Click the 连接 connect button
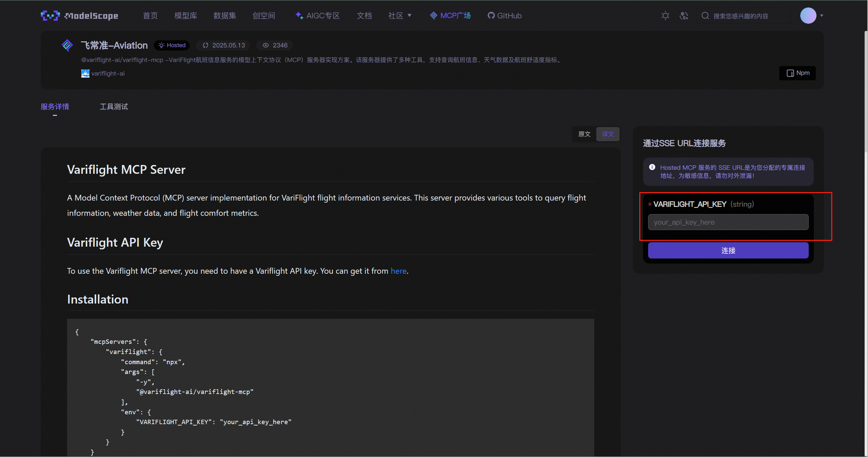 click(x=728, y=251)
